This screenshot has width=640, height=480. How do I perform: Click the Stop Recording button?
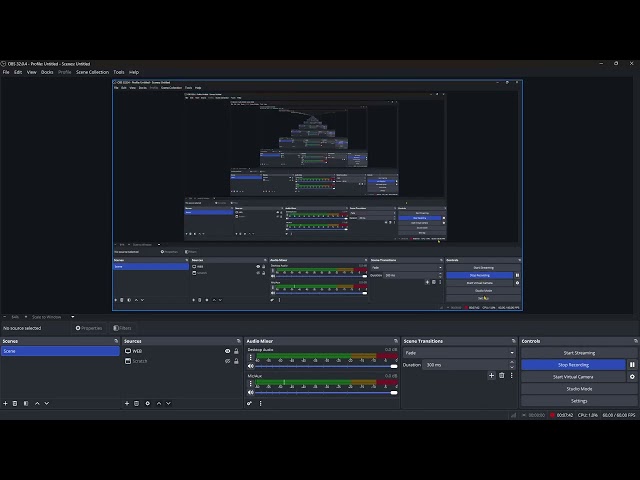click(573, 365)
